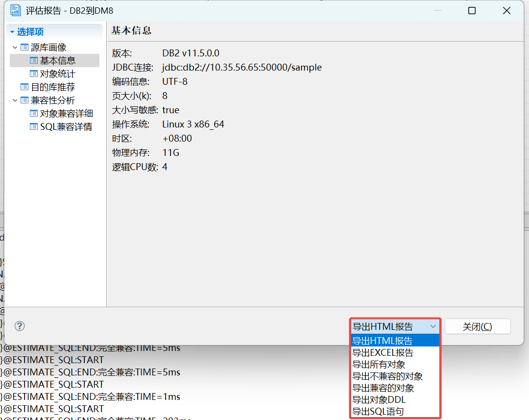Open the help question mark icon

pos(20,326)
